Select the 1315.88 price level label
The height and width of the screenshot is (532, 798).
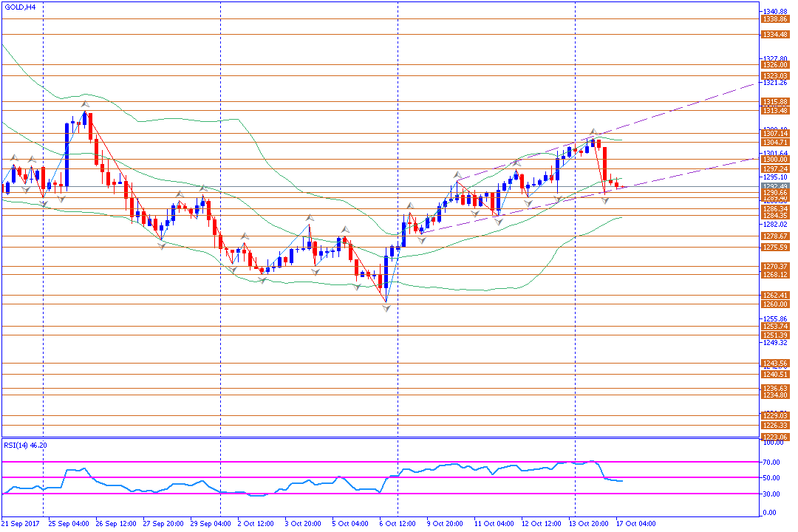[775, 102]
